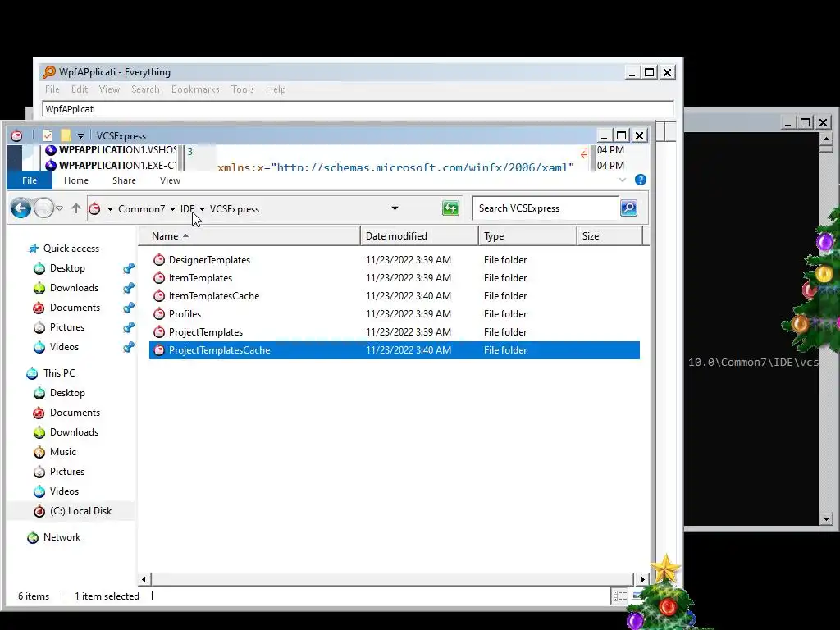Open the File tab in Explorer
Screen dimensions: 840x630
point(30,180)
